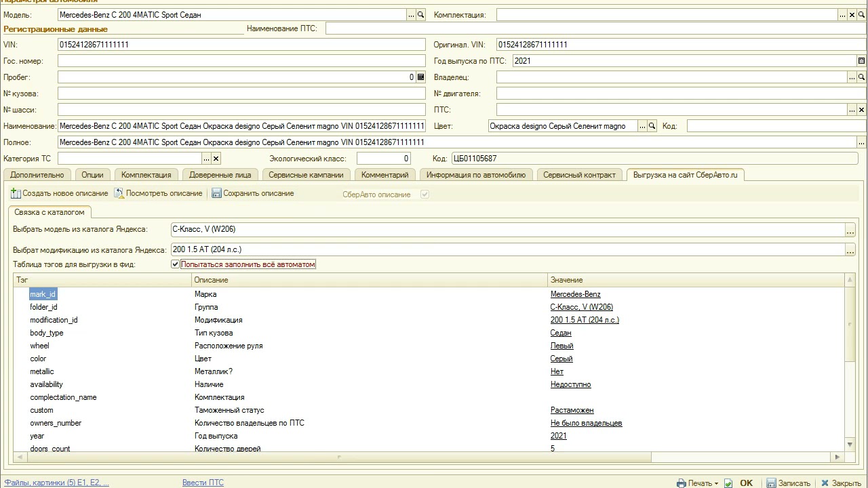Clear the Комплектация field with X
Viewport: 868px width, 488px height.
[x=852, y=14]
